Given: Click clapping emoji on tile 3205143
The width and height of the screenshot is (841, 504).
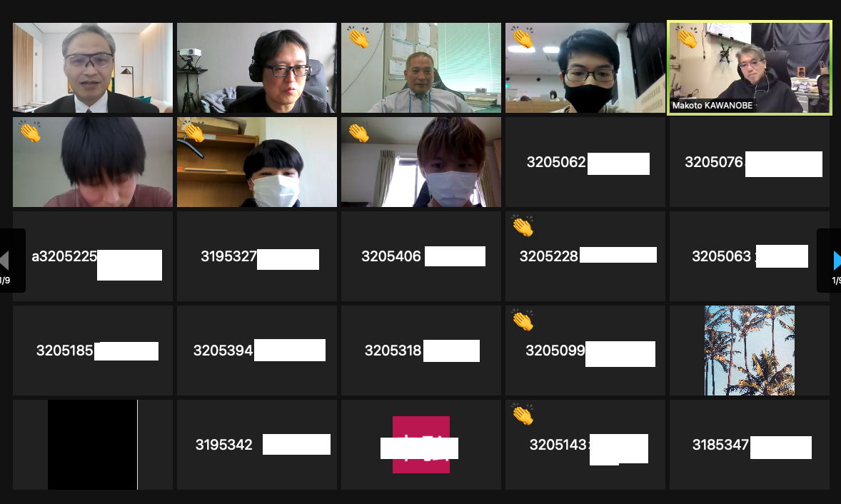Looking at the screenshot, I should [523, 414].
